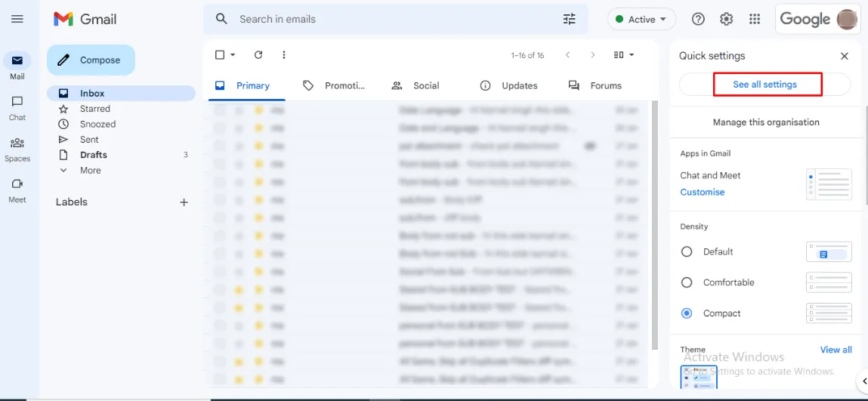The height and width of the screenshot is (401, 868).
Task: Expand the More folders list
Action: 90,171
